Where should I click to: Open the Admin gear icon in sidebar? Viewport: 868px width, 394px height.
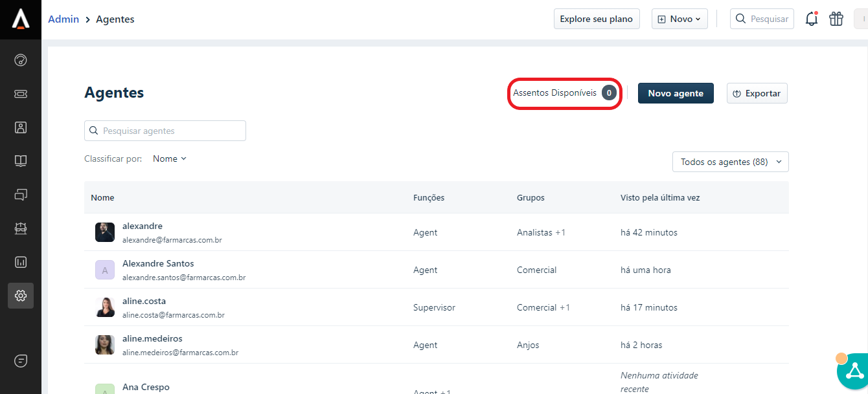click(21, 296)
